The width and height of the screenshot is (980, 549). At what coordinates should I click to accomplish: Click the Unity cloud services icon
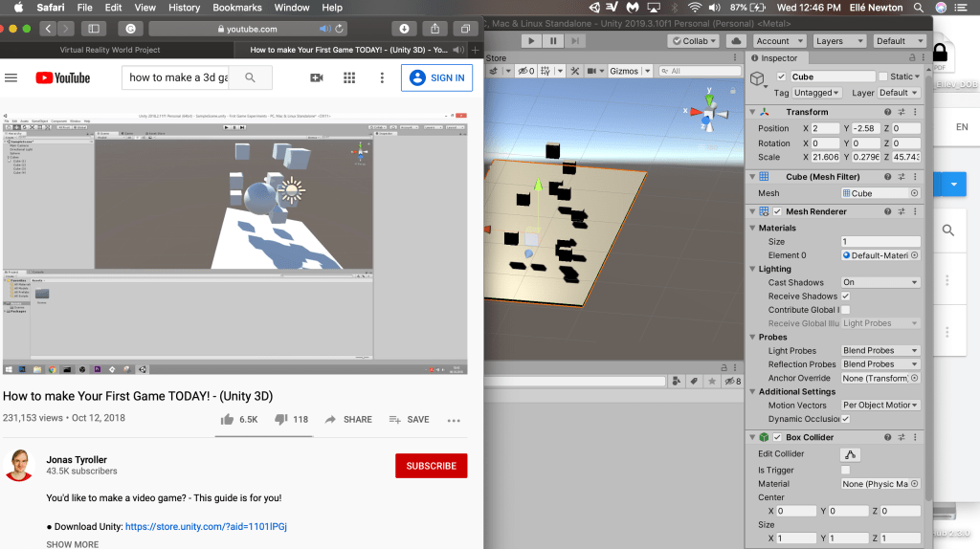[736, 41]
